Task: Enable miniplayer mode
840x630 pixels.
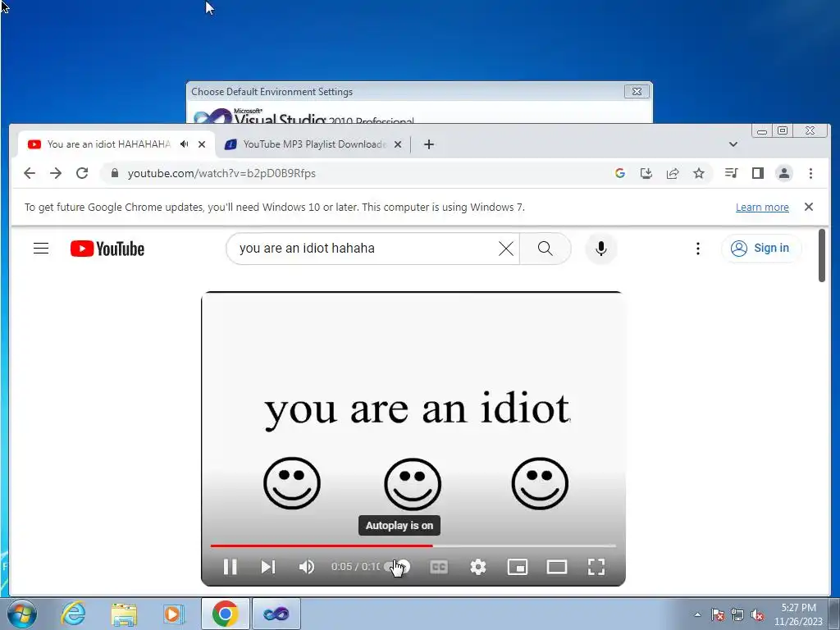Action: click(518, 567)
